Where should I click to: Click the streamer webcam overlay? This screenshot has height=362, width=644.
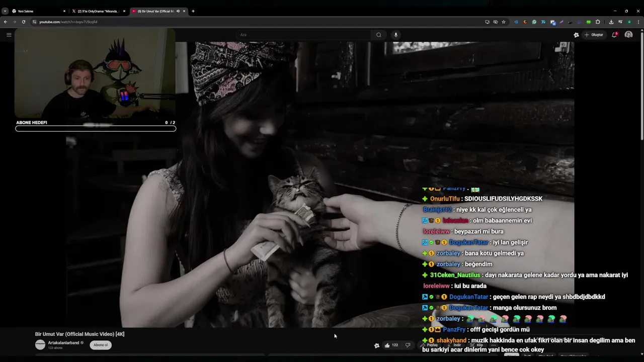95,73
